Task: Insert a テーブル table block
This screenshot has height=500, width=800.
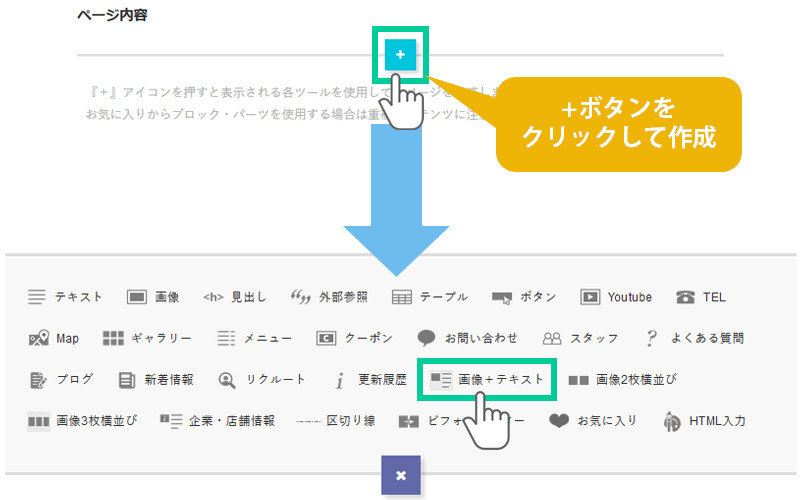Action: 429,297
